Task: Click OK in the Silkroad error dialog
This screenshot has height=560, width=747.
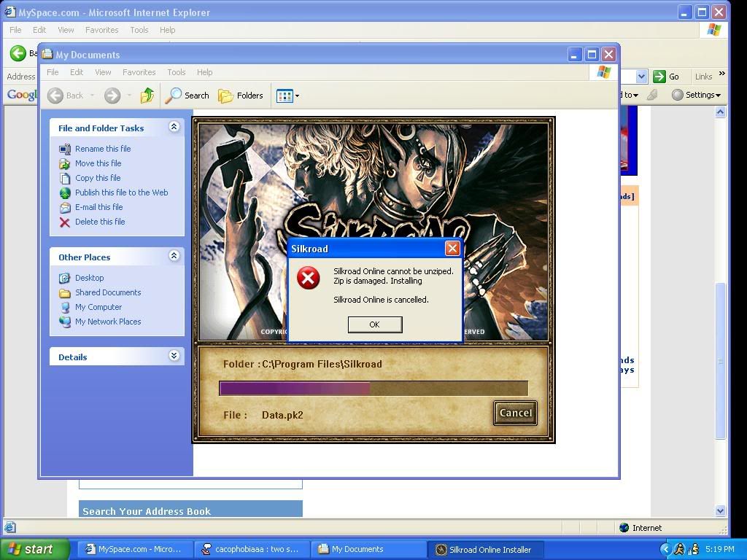Action: pyautogui.click(x=375, y=324)
